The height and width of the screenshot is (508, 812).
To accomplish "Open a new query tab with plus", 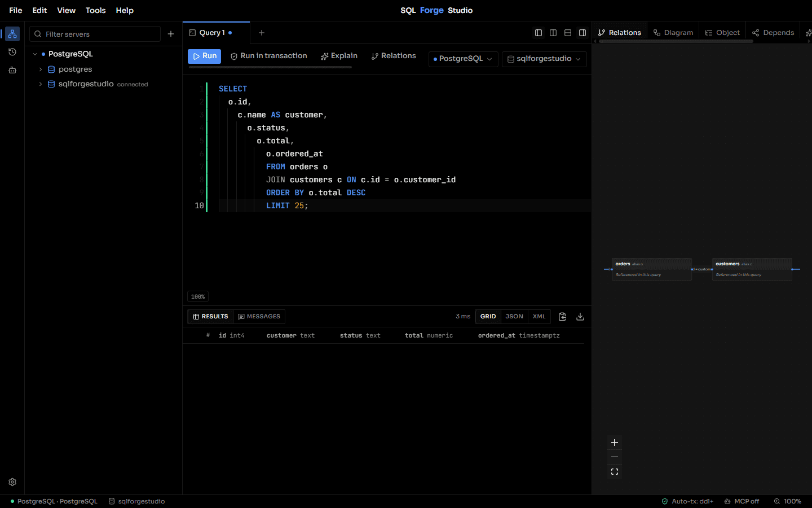I will (x=262, y=33).
